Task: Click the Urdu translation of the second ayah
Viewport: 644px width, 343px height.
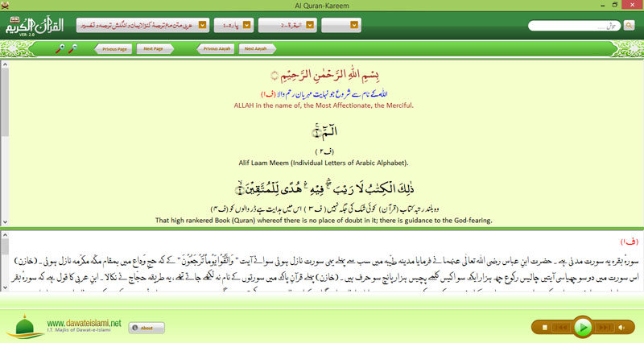Action: coord(324,209)
